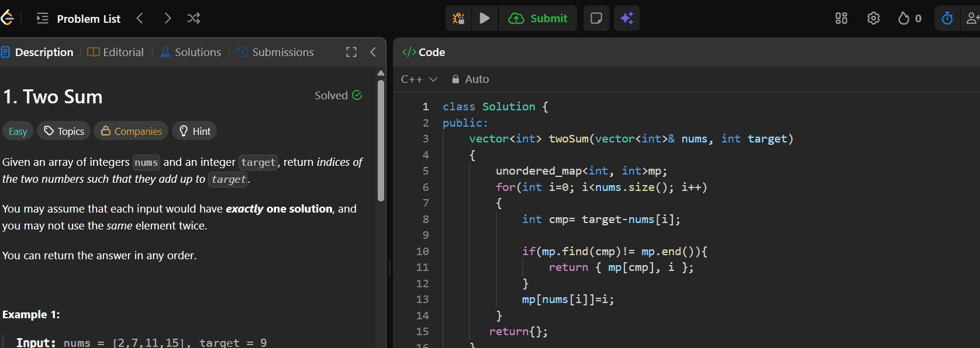980x348 pixels.
Task: Go to the previous problem arrow
Action: click(140, 18)
